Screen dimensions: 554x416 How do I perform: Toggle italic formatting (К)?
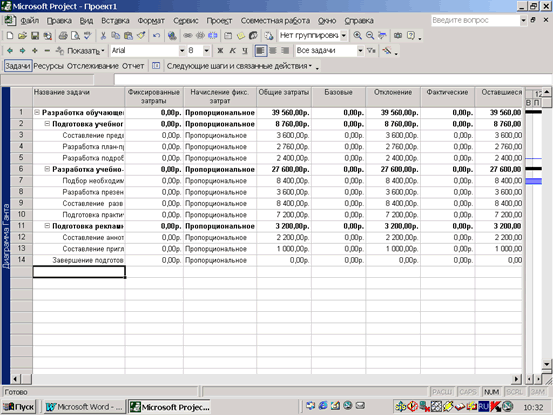[232, 51]
